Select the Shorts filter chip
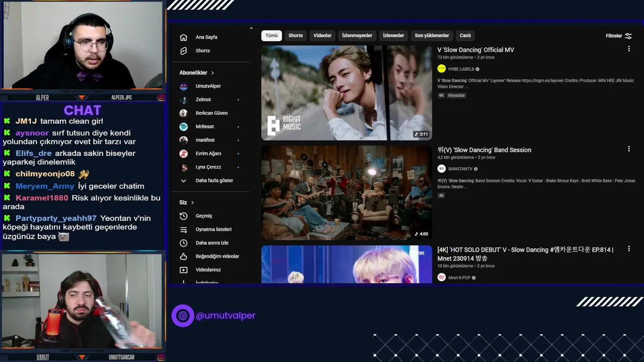644x362 pixels. click(296, 36)
